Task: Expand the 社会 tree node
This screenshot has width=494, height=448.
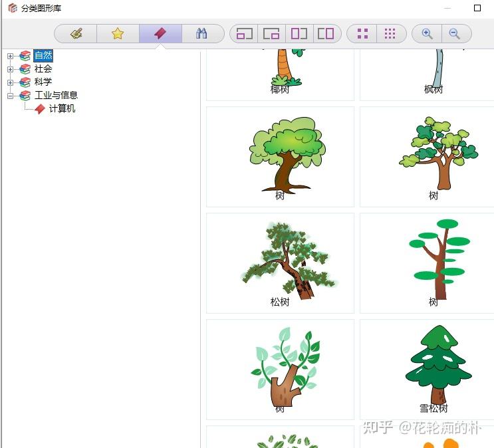Action: point(10,69)
